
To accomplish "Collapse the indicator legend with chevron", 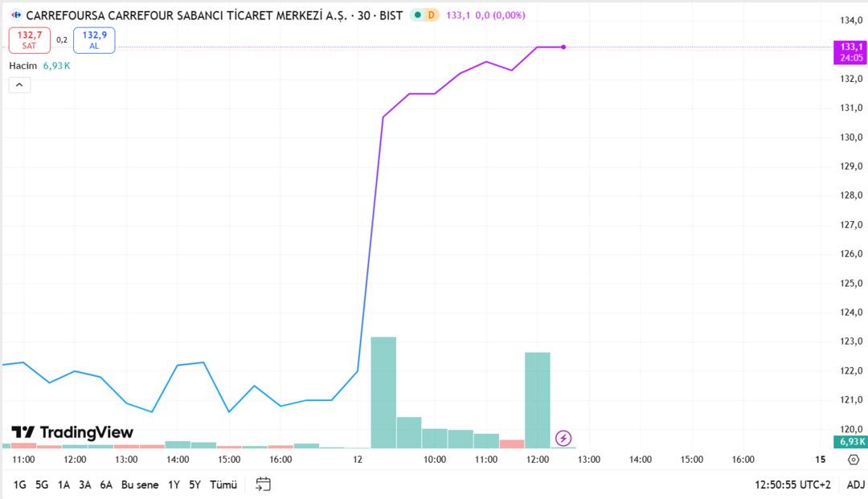I will tap(19, 84).
